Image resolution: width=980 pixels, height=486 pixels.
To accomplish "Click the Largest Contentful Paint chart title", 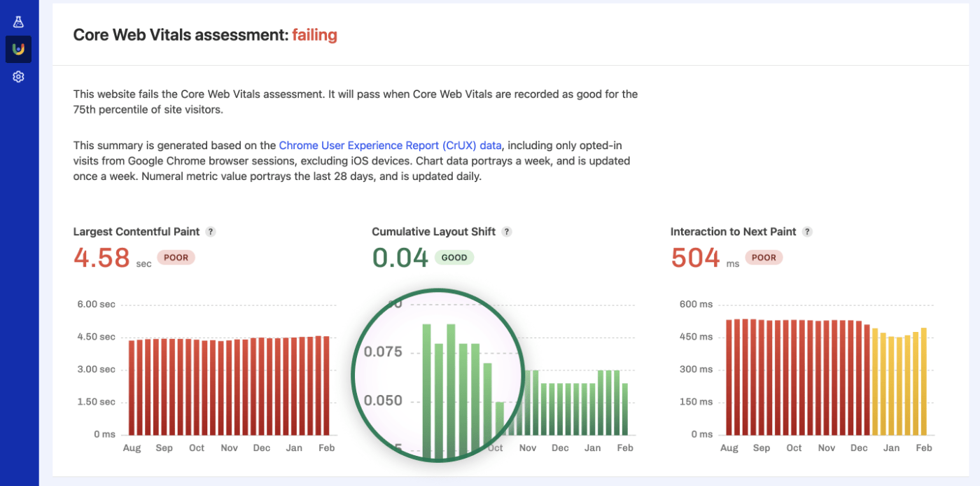I will click(x=137, y=231).
